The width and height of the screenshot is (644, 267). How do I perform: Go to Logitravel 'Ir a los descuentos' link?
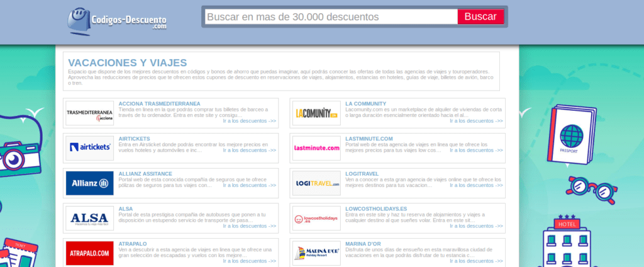[476, 185]
